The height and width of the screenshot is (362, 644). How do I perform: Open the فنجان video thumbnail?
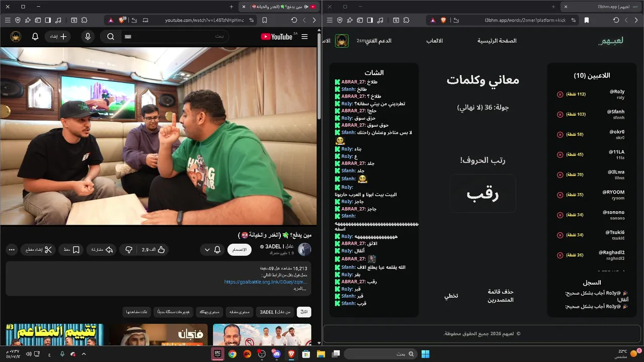(158, 334)
